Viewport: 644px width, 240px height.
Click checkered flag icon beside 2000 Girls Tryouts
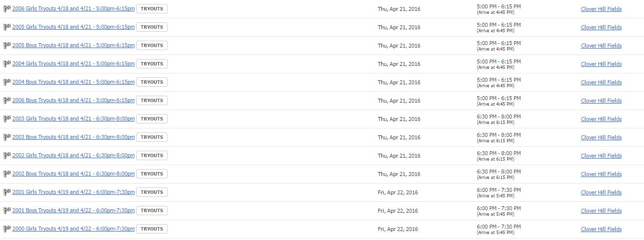pos(7,229)
